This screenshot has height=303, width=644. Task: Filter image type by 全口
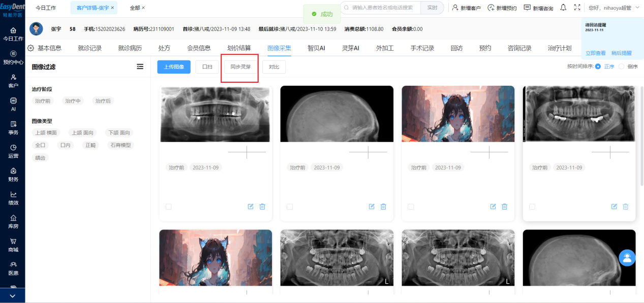pyautogui.click(x=40, y=145)
